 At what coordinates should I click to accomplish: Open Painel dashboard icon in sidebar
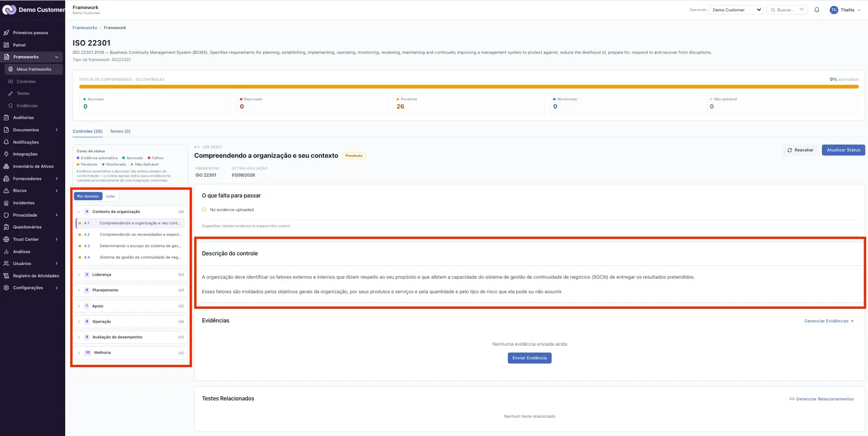[6, 45]
